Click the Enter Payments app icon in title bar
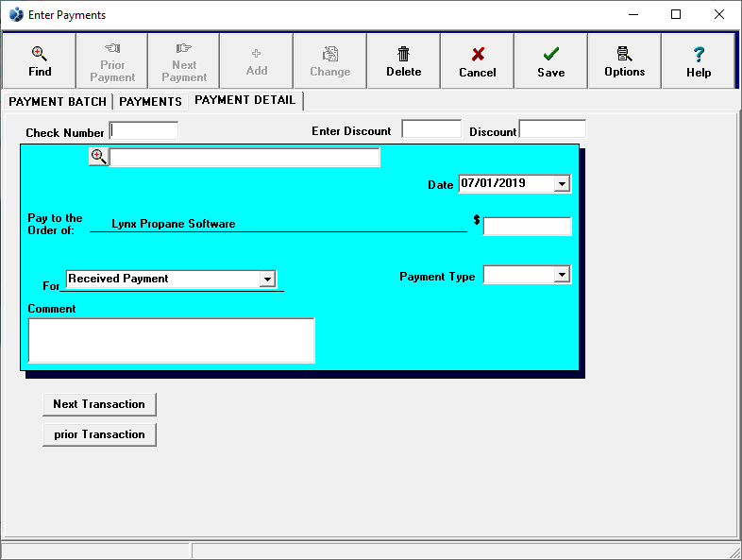This screenshot has height=560, width=742. pyautogui.click(x=16, y=14)
